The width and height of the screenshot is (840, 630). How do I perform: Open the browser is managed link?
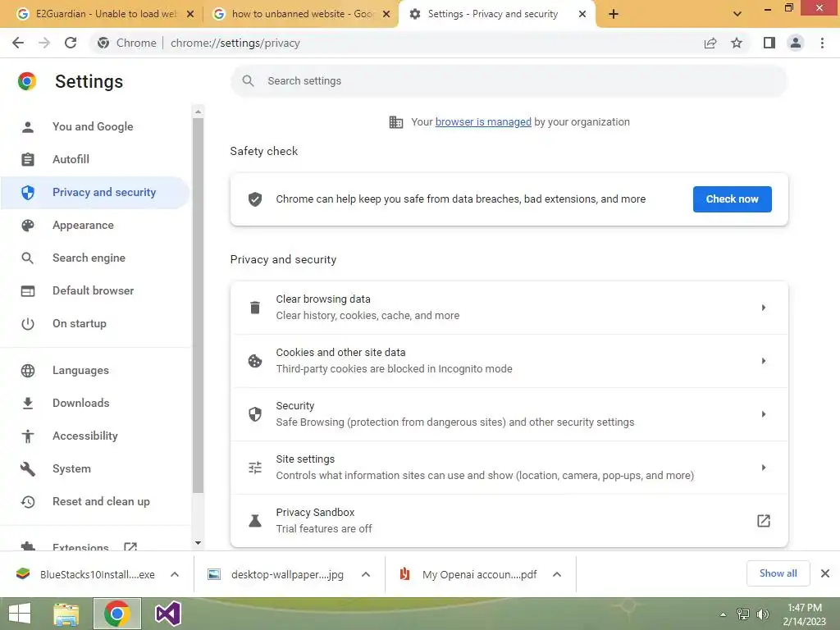click(483, 122)
